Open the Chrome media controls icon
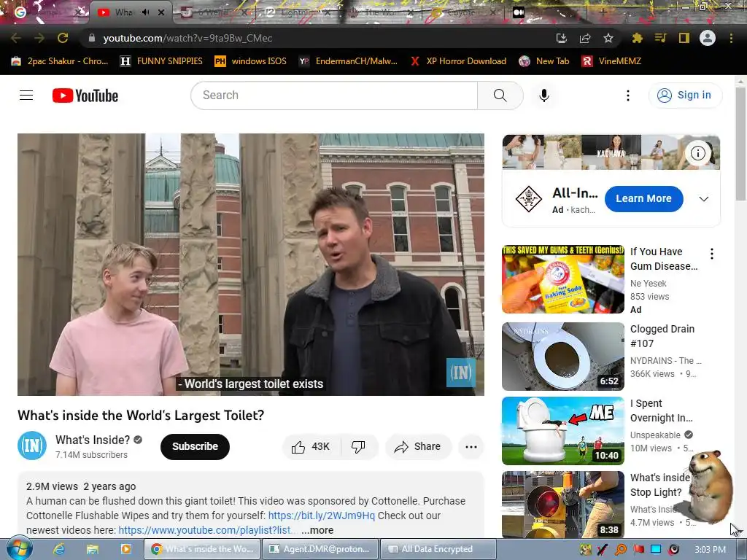This screenshot has width=747, height=560. pyautogui.click(x=660, y=38)
